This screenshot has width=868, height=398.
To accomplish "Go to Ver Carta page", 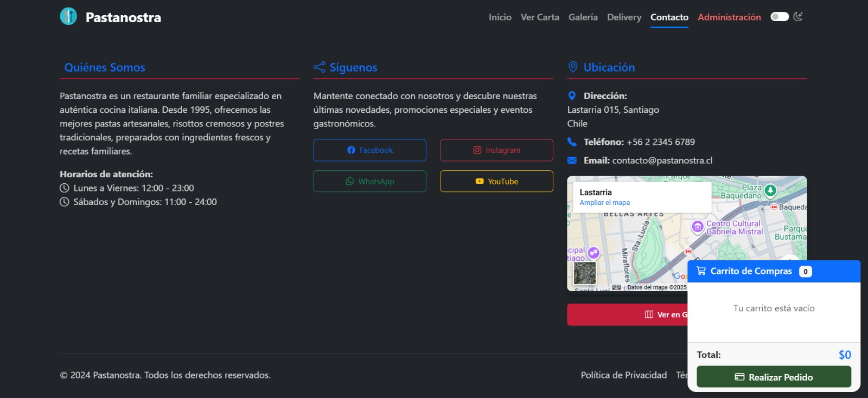I will click(540, 17).
